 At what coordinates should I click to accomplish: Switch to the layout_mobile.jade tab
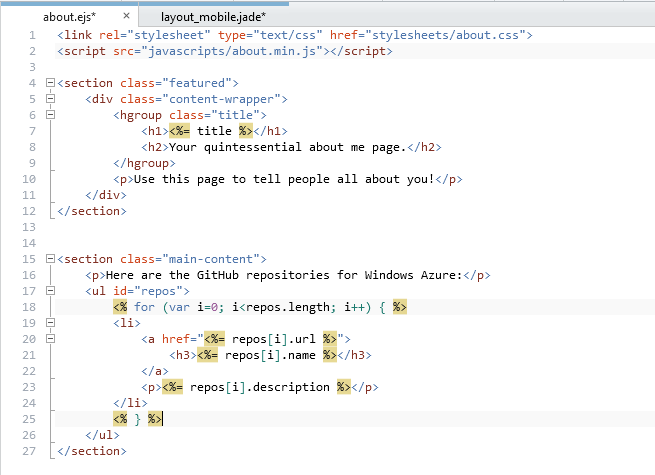pos(213,17)
